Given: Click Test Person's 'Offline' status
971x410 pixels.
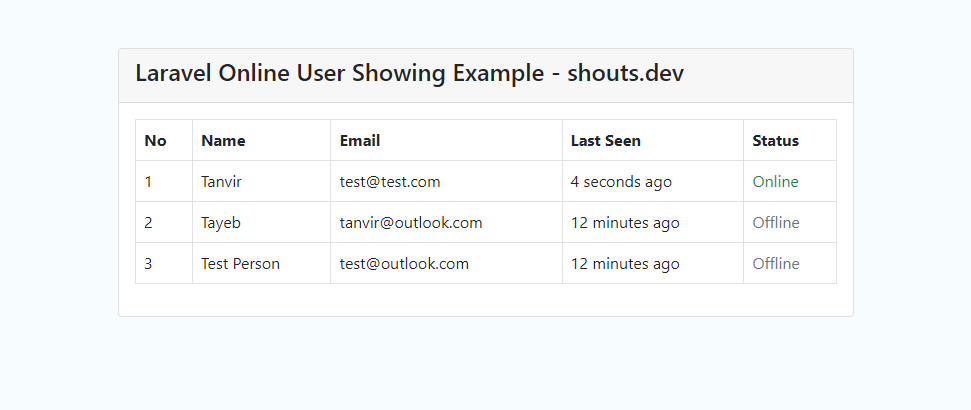Looking at the screenshot, I should point(776,263).
